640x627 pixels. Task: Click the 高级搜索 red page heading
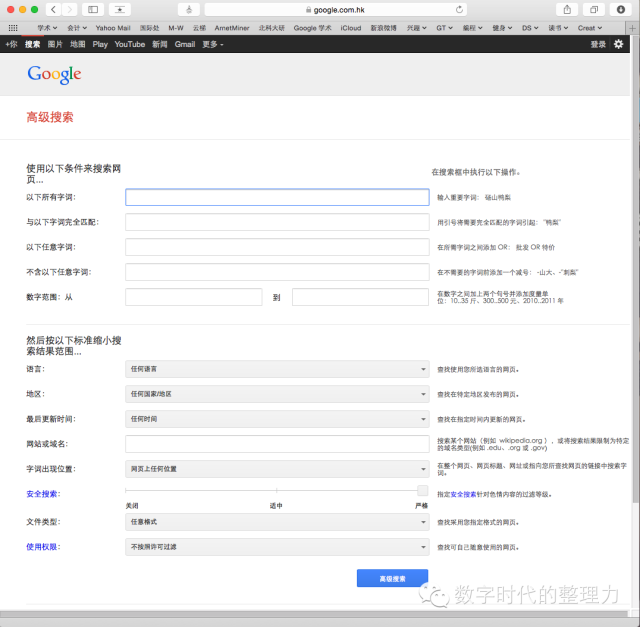[50, 117]
